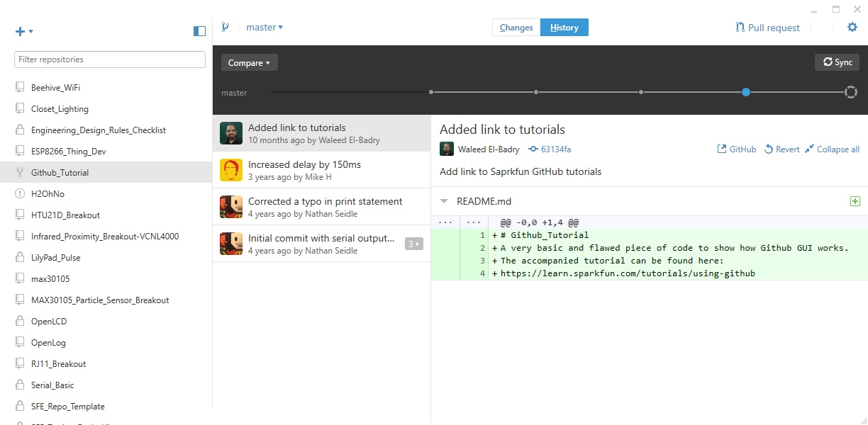Open Infrared_Proximity_Breakout-VCNL4000 repository
868x425 pixels.
point(106,237)
